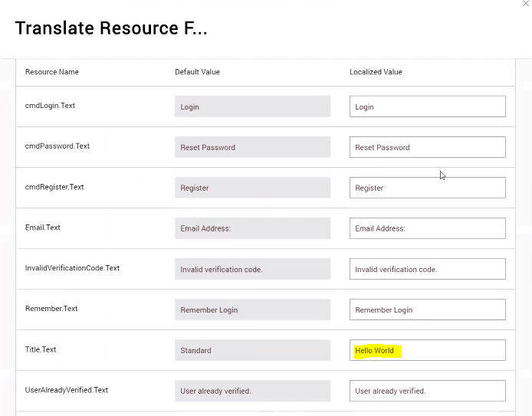Click the Remember.Text resource name
This screenshot has width=532, height=416.
pos(51,309)
